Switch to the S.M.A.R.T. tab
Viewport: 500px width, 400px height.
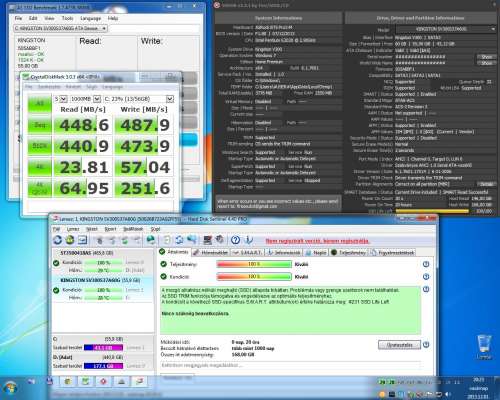pos(247,253)
